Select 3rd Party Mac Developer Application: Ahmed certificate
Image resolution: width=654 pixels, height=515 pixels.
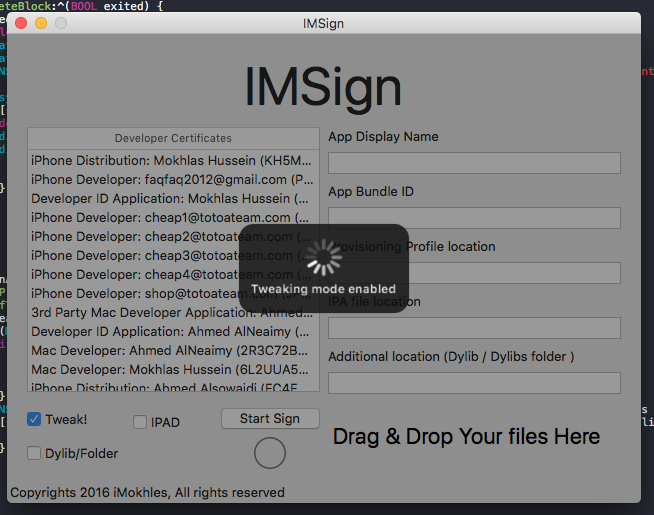pos(174,312)
